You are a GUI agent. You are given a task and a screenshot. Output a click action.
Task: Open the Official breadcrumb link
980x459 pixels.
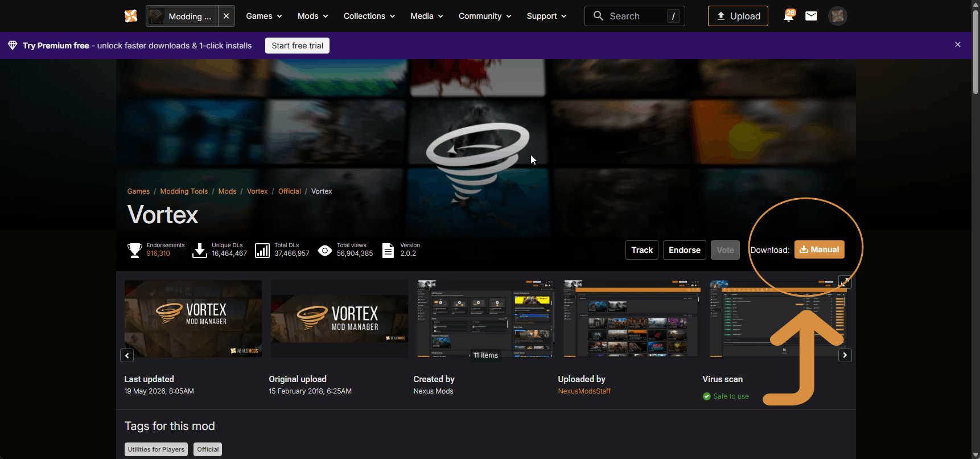pyautogui.click(x=289, y=191)
